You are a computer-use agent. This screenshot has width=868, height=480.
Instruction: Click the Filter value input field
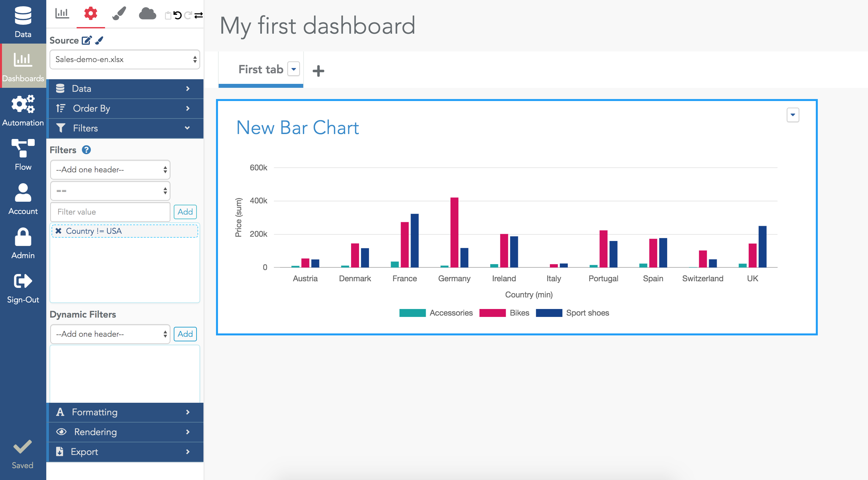coord(110,212)
